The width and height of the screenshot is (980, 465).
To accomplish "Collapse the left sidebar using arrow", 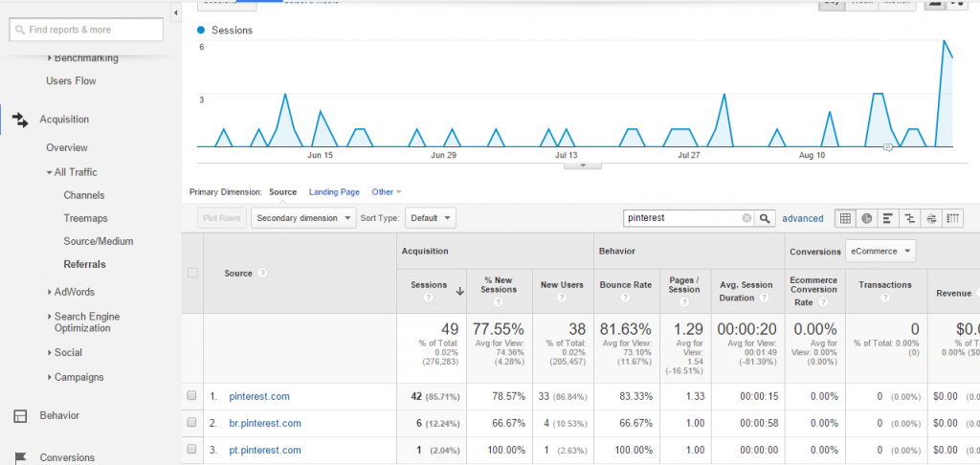I will (176, 12).
